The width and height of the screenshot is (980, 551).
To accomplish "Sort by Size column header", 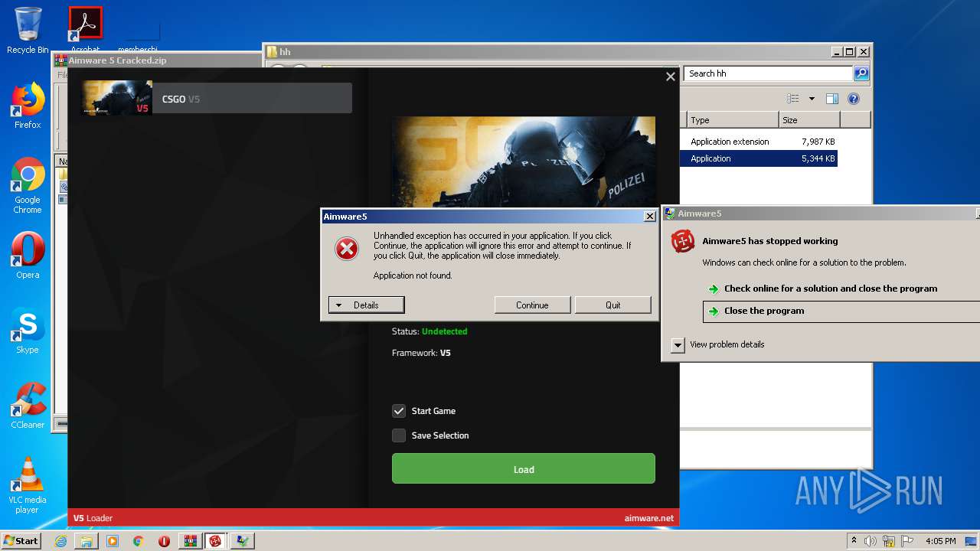I will [x=809, y=120].
